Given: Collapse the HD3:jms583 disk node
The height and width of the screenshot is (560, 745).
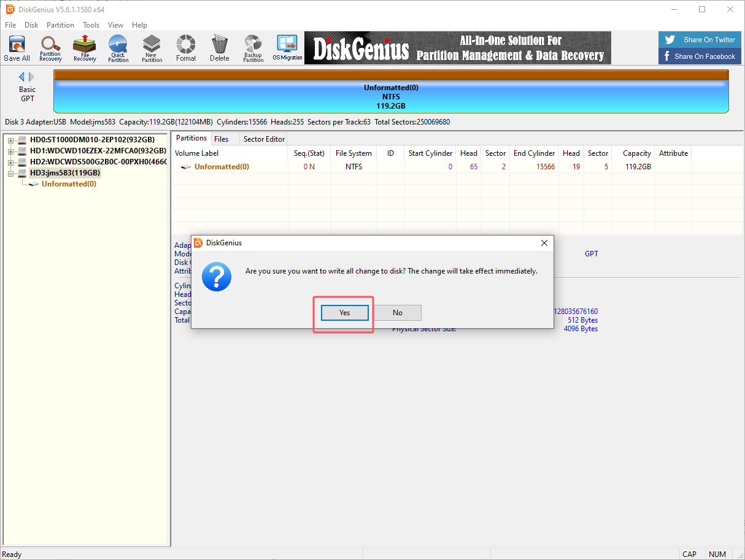Looking at the screenshot, I should point(11,174).
